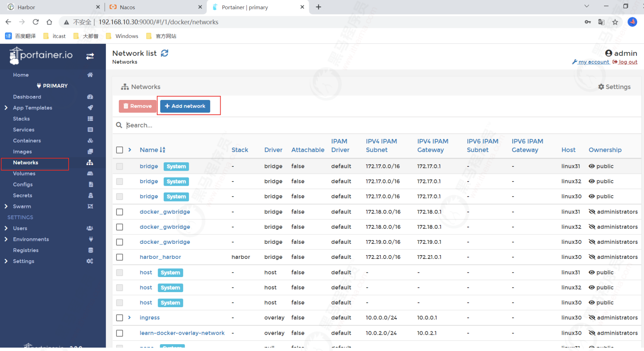Screen dimensions: 644x351
Task: Click the browser home icon
Action: [49, 22]
